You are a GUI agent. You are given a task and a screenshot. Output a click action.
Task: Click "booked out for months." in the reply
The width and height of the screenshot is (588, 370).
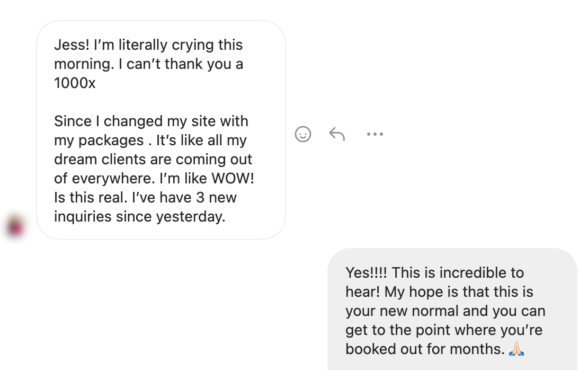pos(425,349)
